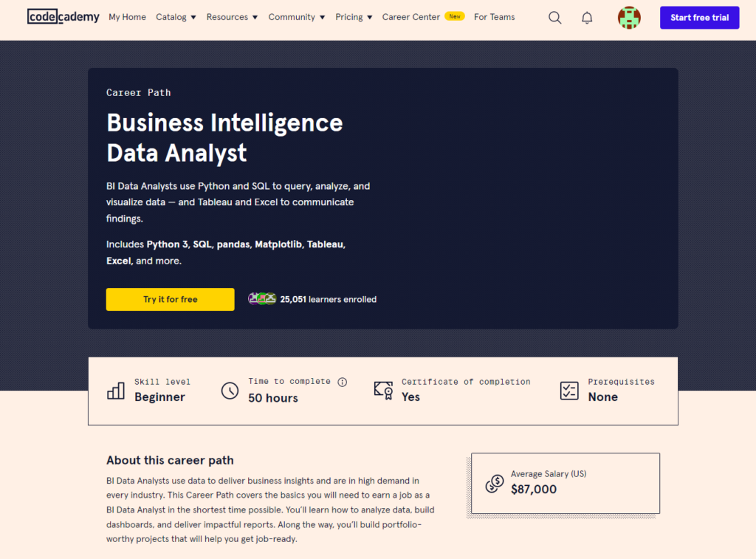756x559 pixels.
Task: Click the skill level bar chart icon
Action: (116, 391)
